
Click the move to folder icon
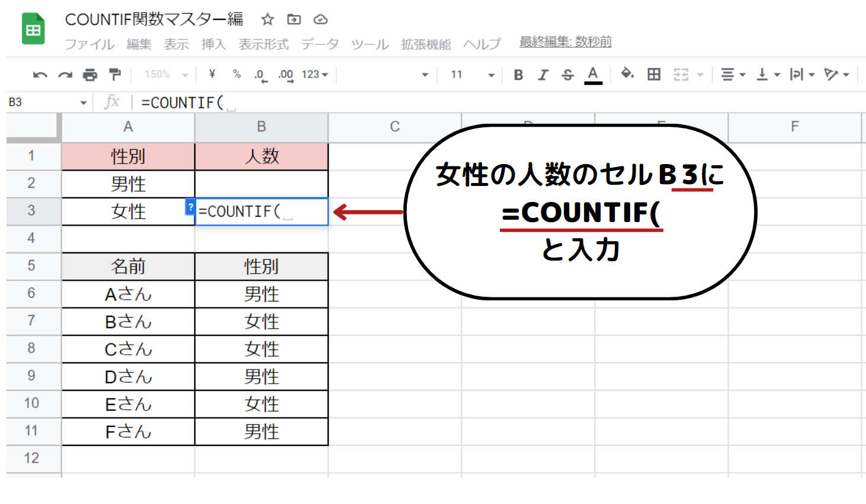point(294,20)
